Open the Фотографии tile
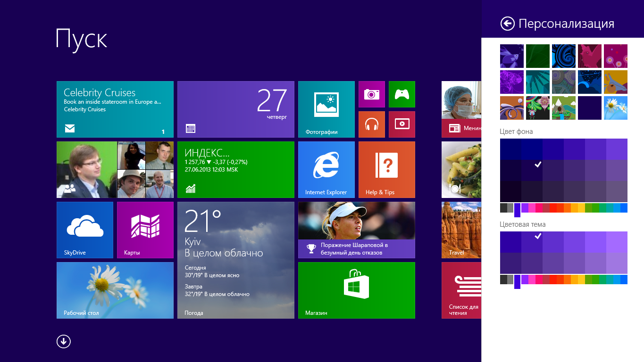This screenshot has height=362, width=644. [x=326, y=109]
